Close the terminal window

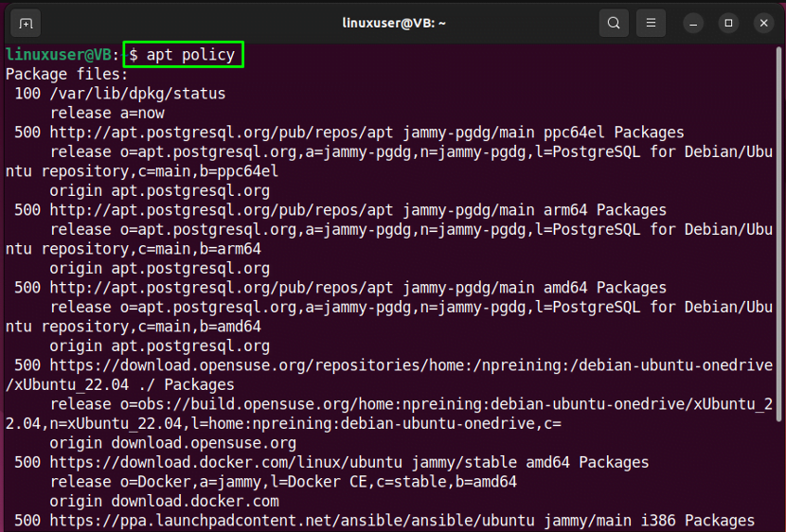click(763, 23)
